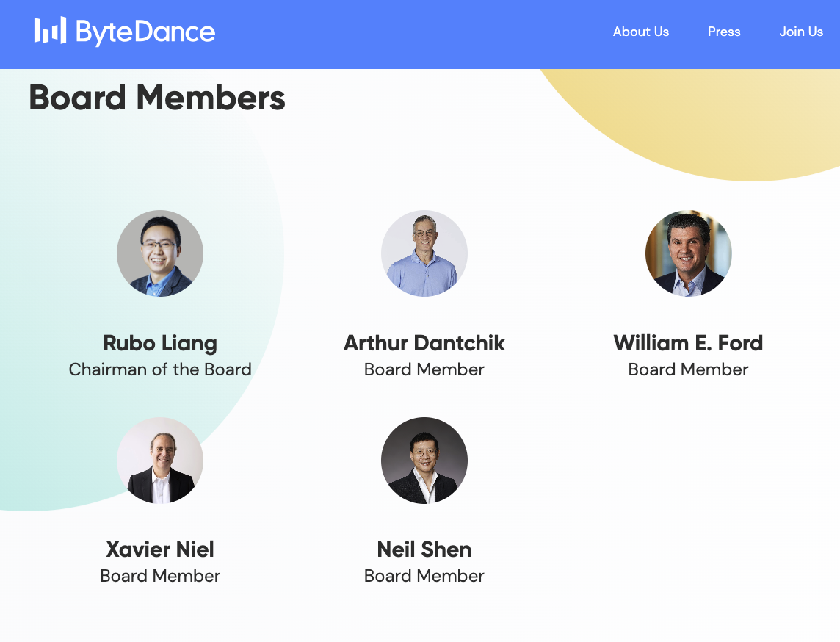840x642 pixels.
Task: Click Board Member title under Neil Shen
Action: click(x=424, y=576)
